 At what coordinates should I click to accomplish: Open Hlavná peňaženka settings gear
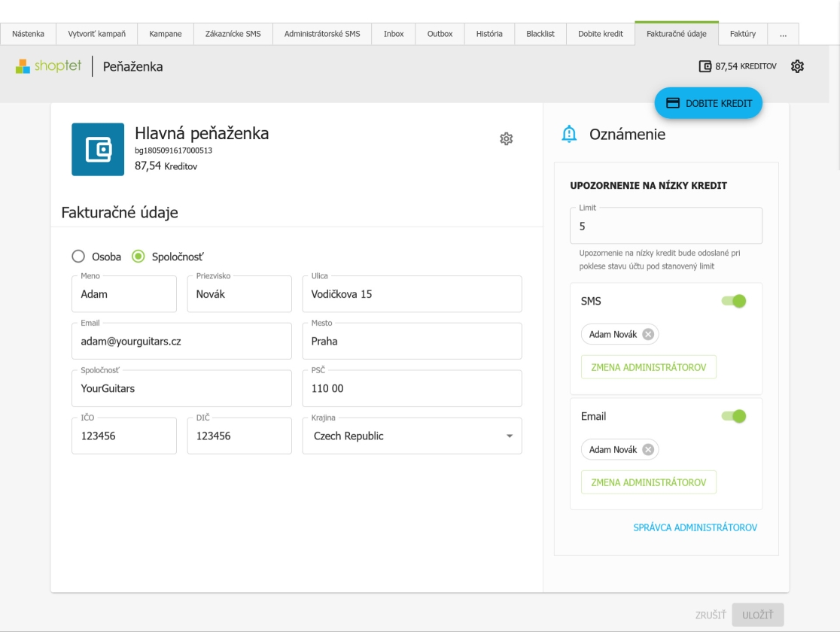point(507,138)
